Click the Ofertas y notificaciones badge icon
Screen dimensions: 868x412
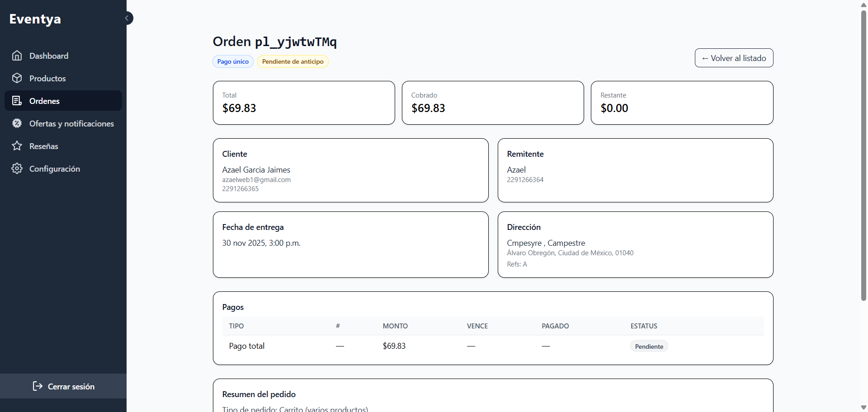point(17,123)
